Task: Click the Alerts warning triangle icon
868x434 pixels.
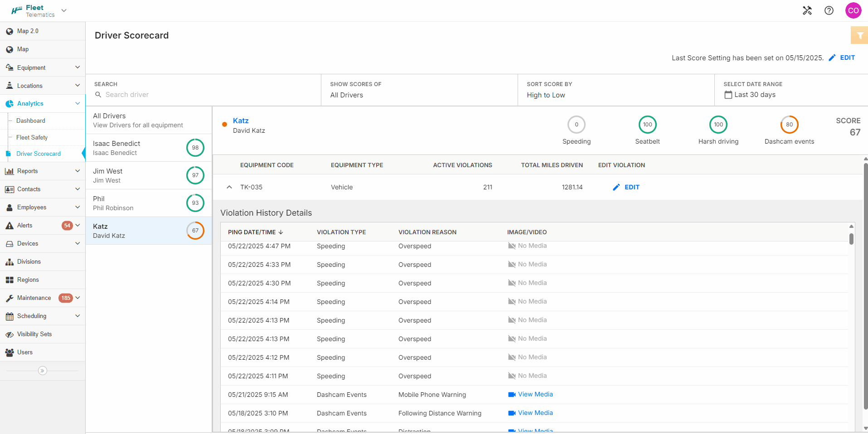Action: pos(10,226)
